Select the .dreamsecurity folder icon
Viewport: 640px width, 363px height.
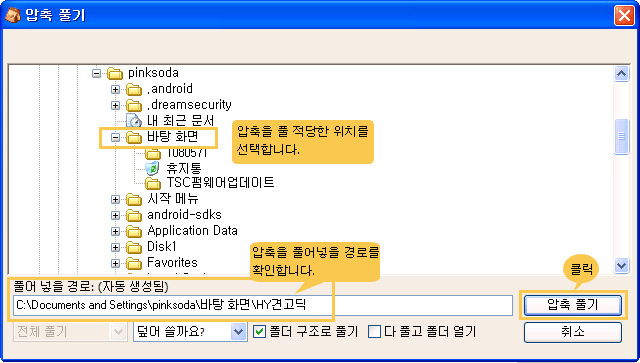[x=134, y=105]
